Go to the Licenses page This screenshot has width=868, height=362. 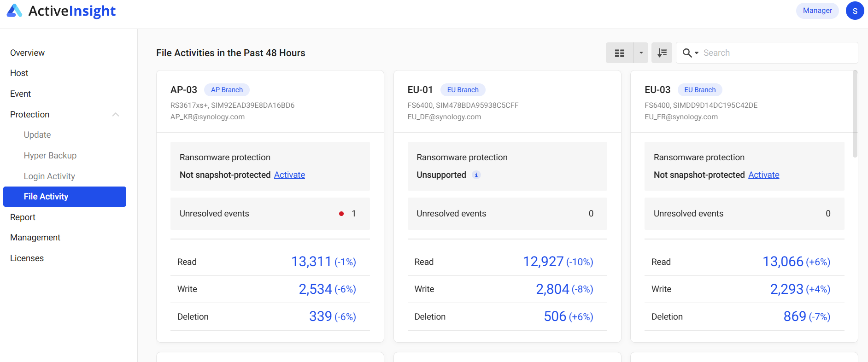(x=27, y=258)
